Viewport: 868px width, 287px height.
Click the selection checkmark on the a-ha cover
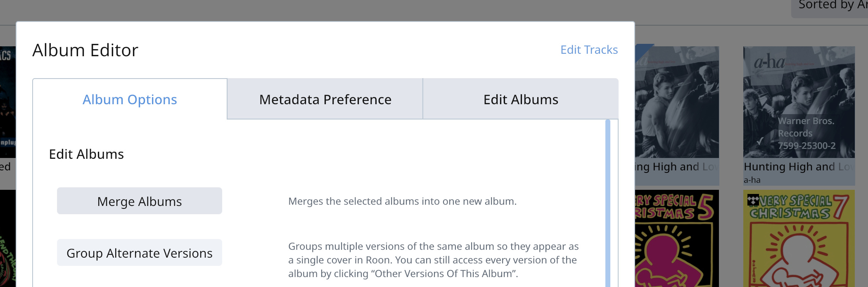[x=760, y=142]
